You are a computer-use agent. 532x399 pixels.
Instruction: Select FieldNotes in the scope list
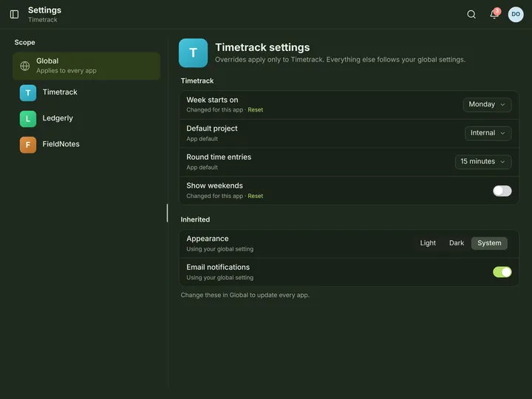tap(86, 145)
